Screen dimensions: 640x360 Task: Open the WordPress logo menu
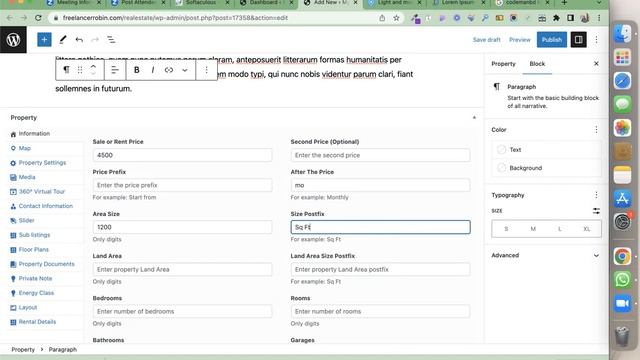point(13,40)
